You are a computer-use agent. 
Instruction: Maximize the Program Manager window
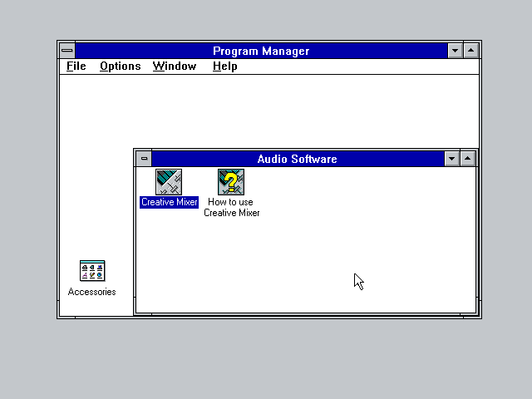coord(471,51)
